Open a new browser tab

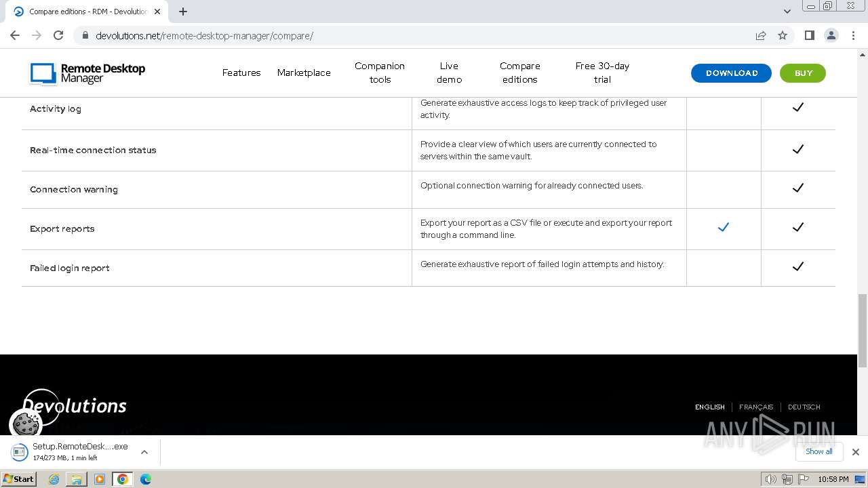(183, 12)
